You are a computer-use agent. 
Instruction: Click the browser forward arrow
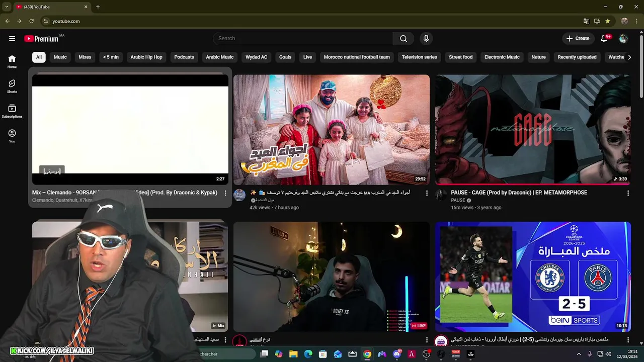19,21
